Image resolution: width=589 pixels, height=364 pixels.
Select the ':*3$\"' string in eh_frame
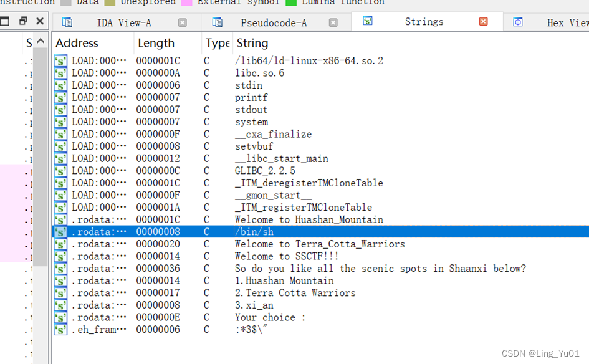(252, 330)
